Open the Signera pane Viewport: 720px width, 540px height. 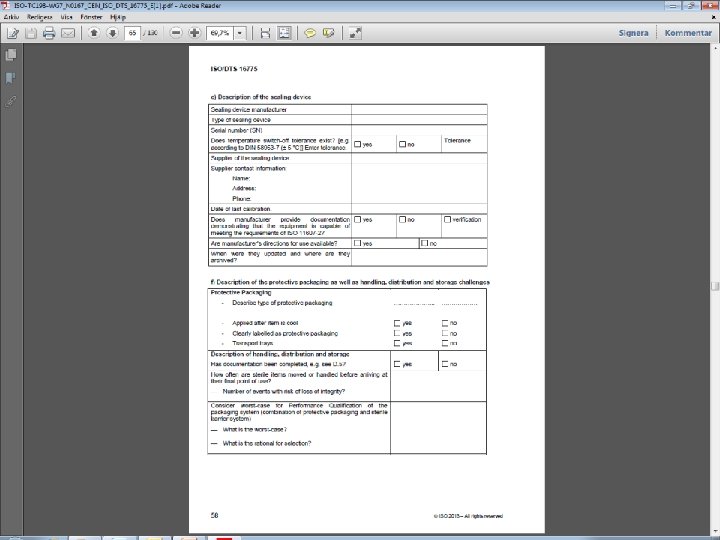(x=634, y=33)
